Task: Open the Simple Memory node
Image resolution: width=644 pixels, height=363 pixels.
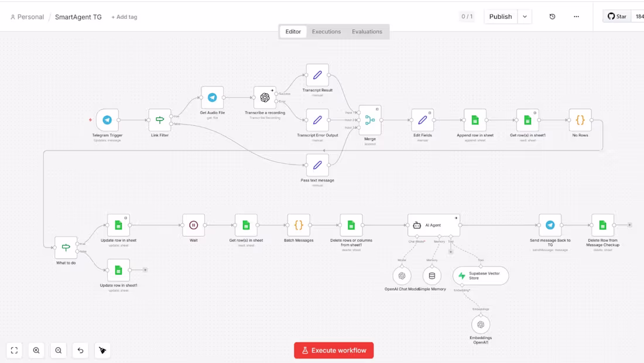Action: pos(432,276)
